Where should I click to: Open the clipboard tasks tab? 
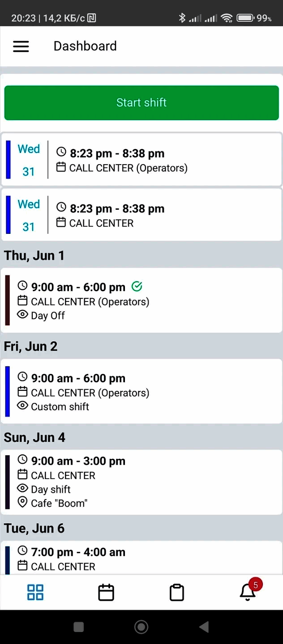pyautogui.click(x=177, y=592)
